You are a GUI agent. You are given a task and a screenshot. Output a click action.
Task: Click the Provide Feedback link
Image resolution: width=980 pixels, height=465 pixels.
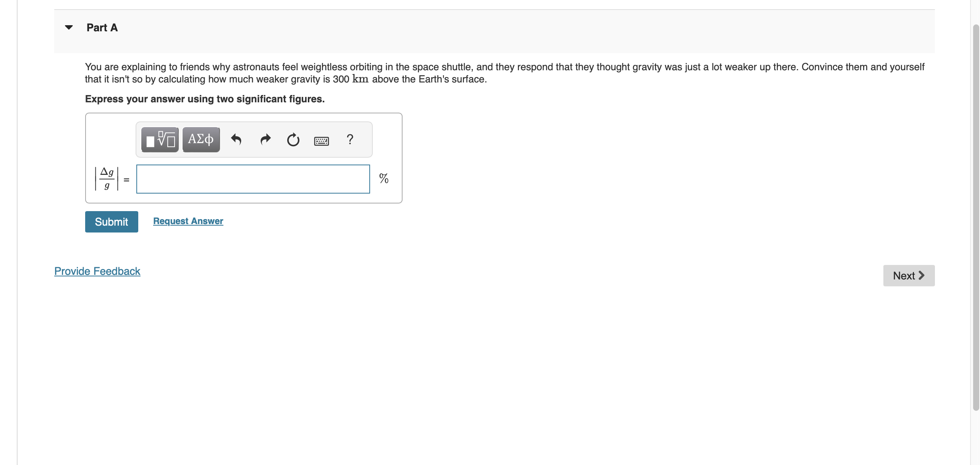[96, 271]
